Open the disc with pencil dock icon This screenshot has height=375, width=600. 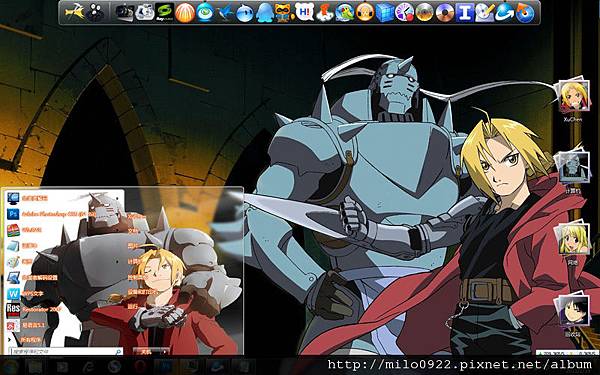(485, 13)
